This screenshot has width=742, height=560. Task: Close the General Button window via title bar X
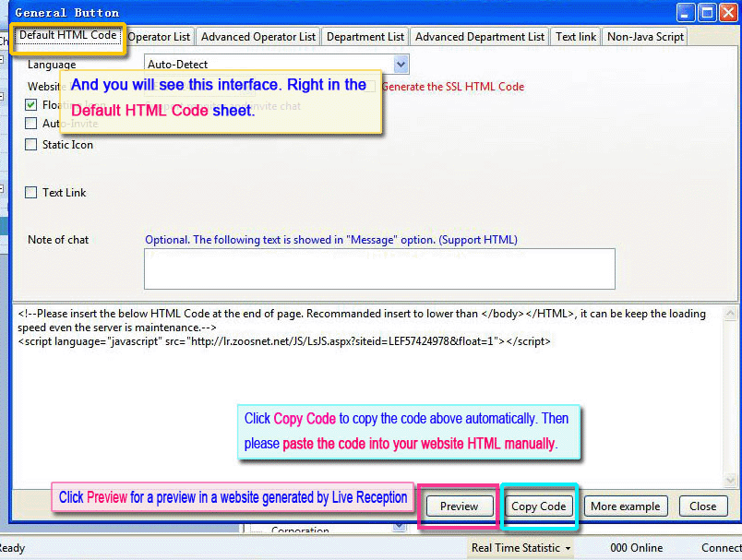729,13
